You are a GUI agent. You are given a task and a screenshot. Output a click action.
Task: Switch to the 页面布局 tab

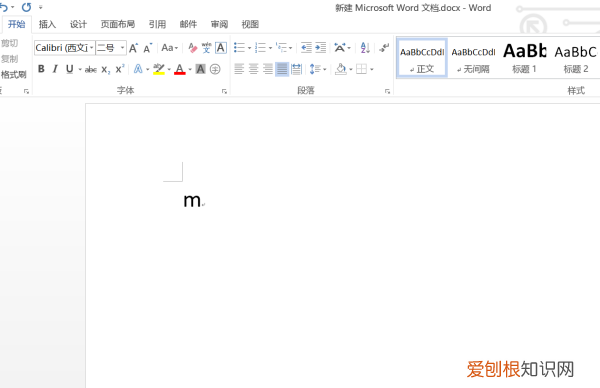tap(118, 24)
